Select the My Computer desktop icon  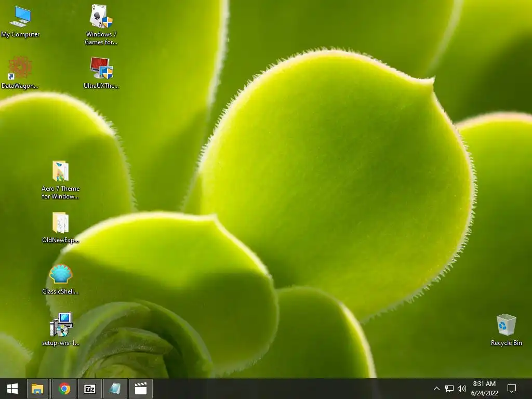click(x=20, y=16)
